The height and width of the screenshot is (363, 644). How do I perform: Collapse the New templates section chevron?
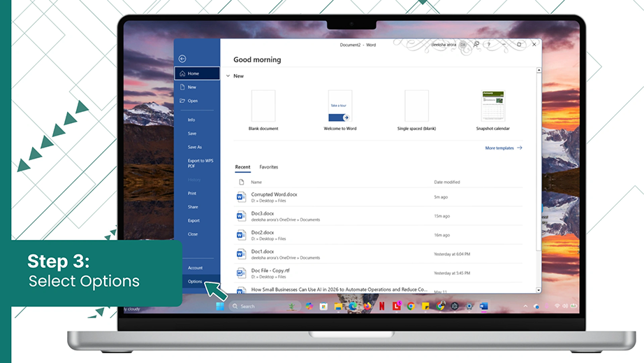(228, 76)
